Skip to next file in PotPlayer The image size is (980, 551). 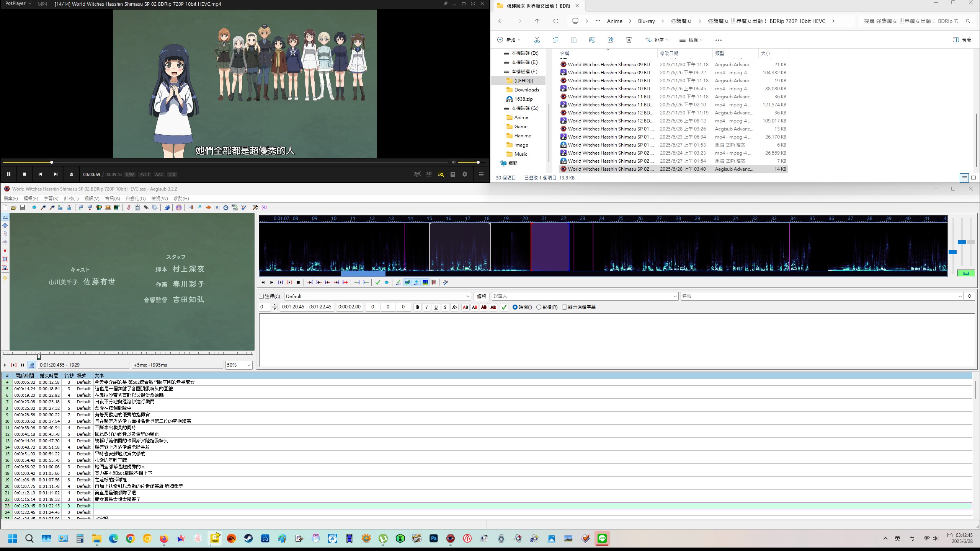click(56, 174)
